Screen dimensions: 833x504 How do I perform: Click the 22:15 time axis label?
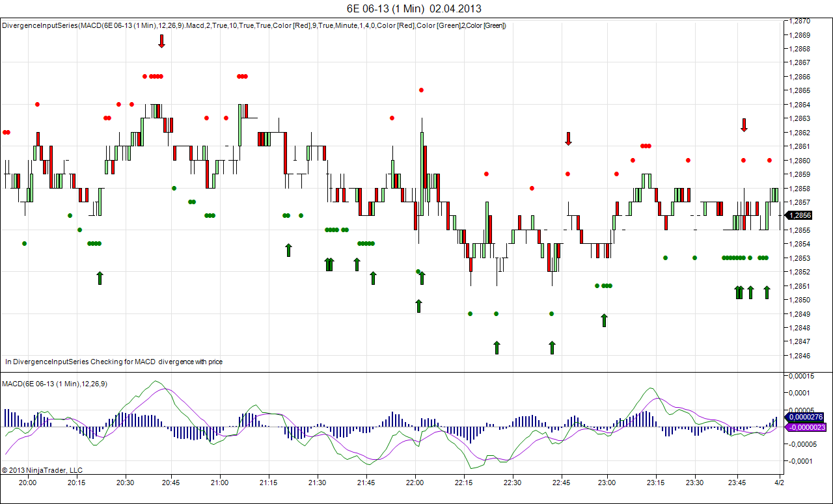[463, 483]
